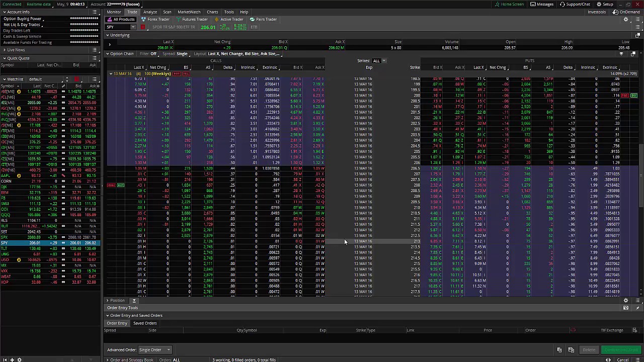Open trade tab settings gear icon
The image size is (644, 362).
[626, 20]
